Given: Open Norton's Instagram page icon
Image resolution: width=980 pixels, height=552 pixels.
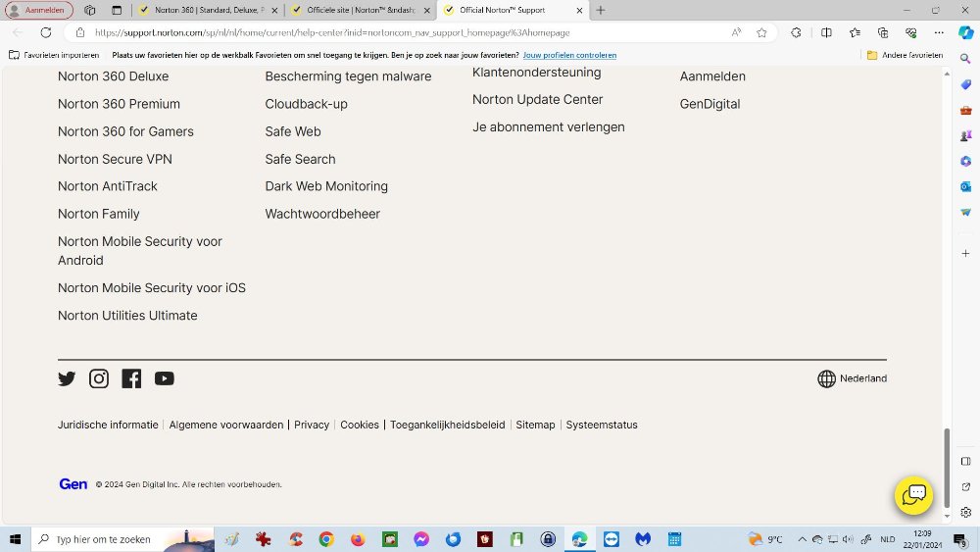Looking at the screenshot, I should point(99,378).
